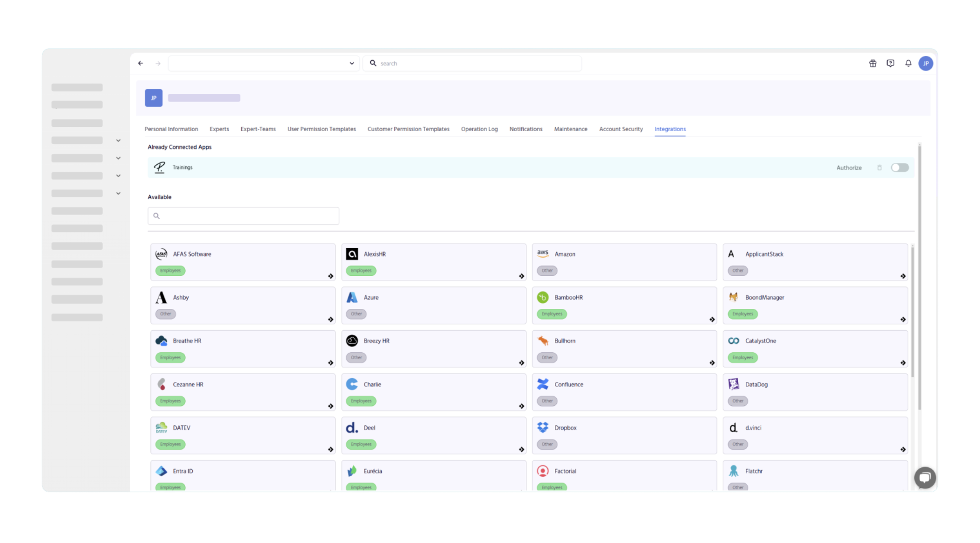Click the Breathe HR cloud logo
Screen dimensions: 980x543
[x=161, y=341]
